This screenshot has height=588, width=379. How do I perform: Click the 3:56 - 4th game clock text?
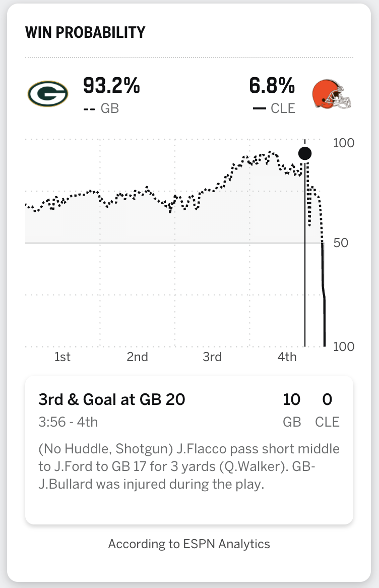pos(68,422)
